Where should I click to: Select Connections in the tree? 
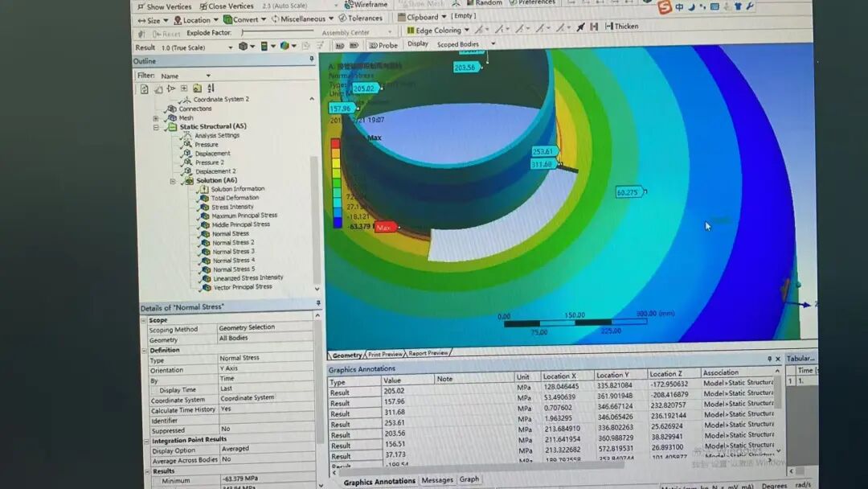194,109
